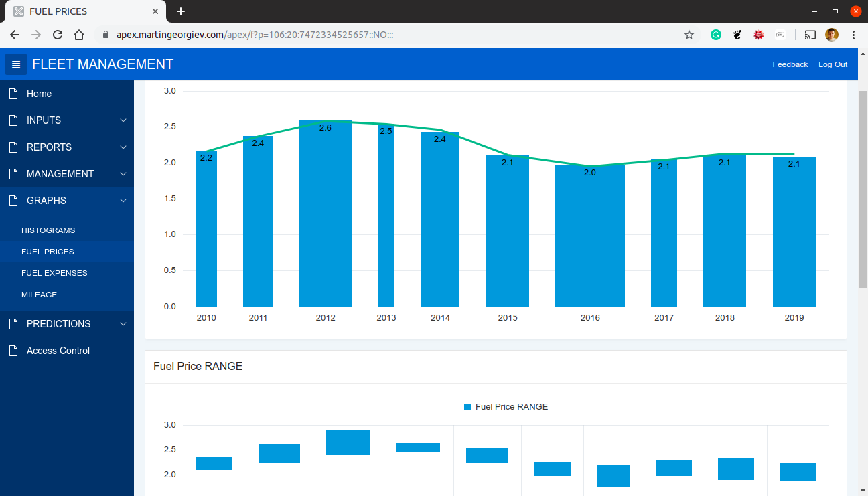
Task: Bookmark this page with the star icon
Action: point(689,35)
